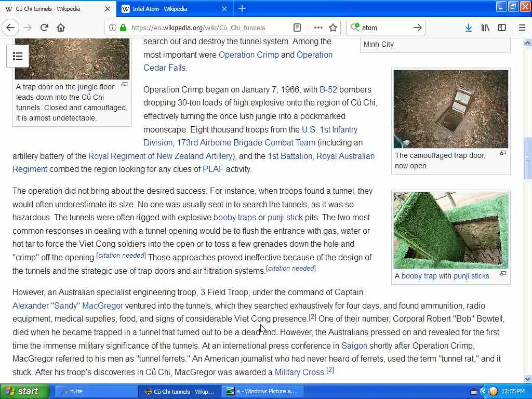Switch to Windows Picture taskbar window

[262, 392]
